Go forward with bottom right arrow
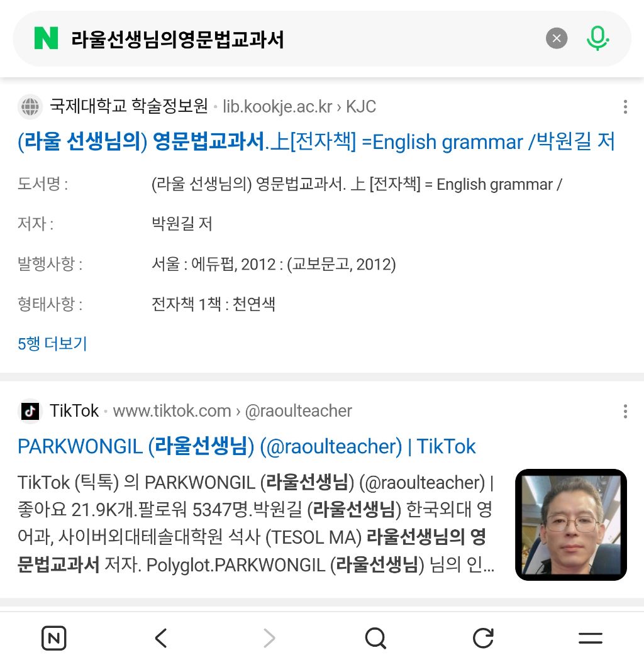 (x=269, y=638)
